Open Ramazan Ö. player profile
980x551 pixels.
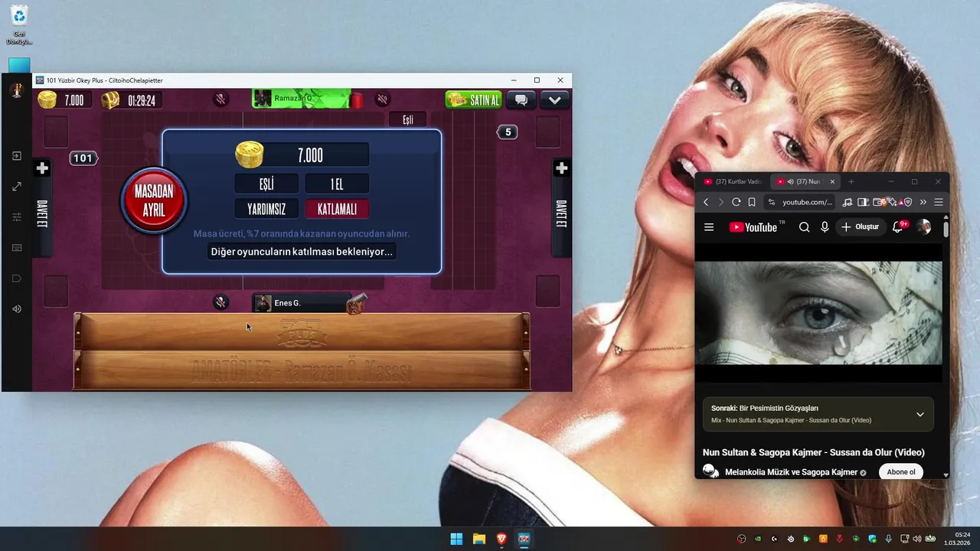click(x=302, y=99)
